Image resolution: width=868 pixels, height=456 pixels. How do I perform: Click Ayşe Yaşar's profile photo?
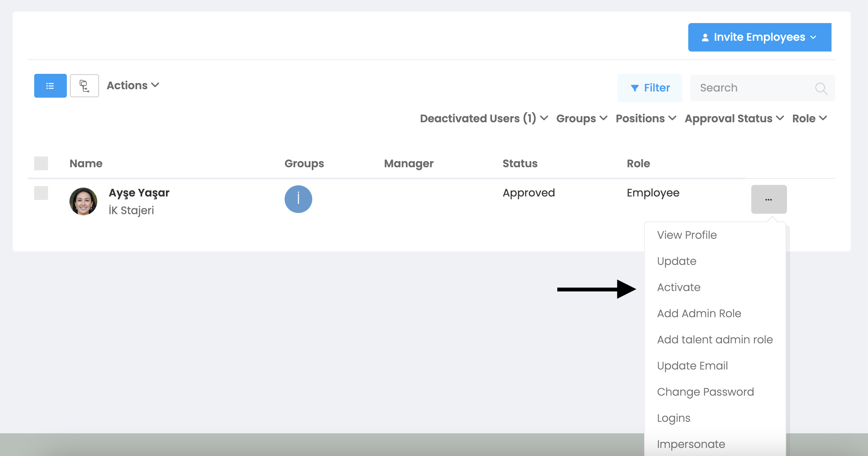pos(83,201)
